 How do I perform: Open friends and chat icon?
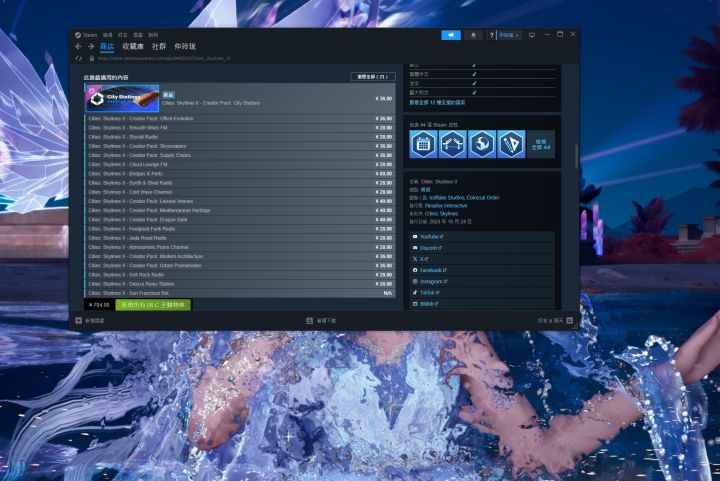pyautogui.click(x=570, y=320)
